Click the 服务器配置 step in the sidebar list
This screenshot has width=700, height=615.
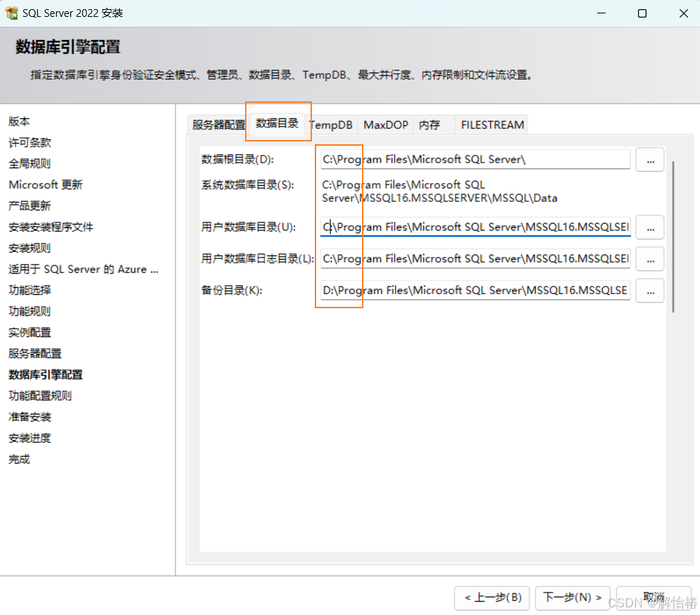[x=35, y=354]
